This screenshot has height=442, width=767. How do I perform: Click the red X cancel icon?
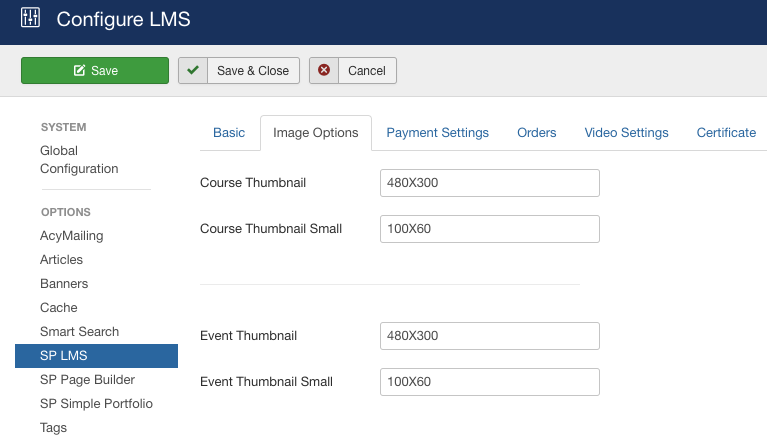coord(324,71)
